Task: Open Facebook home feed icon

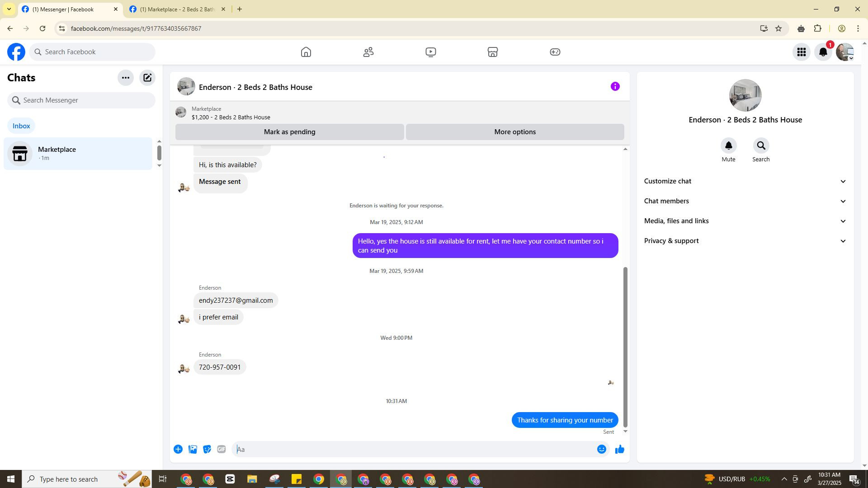Action: click(306, 52)
